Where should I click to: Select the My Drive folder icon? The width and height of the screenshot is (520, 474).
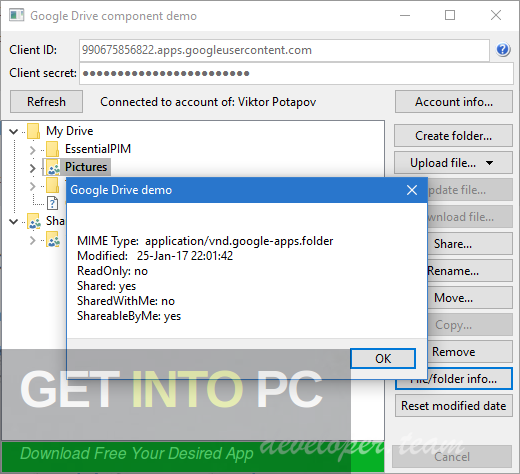[34, 131]
